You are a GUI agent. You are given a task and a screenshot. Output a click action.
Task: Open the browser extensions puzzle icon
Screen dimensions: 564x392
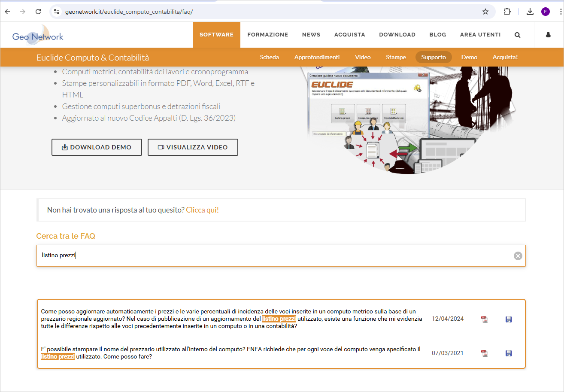(507, 12)
